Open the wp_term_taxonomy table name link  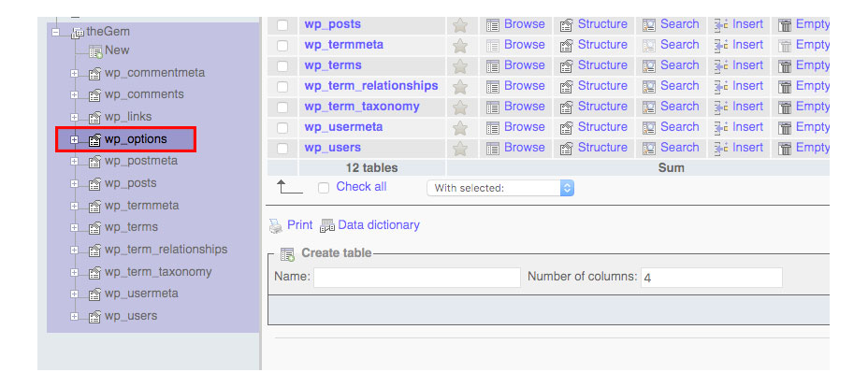(361, 107)
